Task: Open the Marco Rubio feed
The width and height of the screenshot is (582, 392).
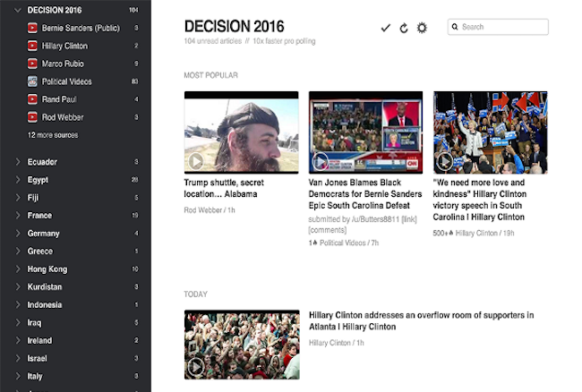Action: (63, 64)
